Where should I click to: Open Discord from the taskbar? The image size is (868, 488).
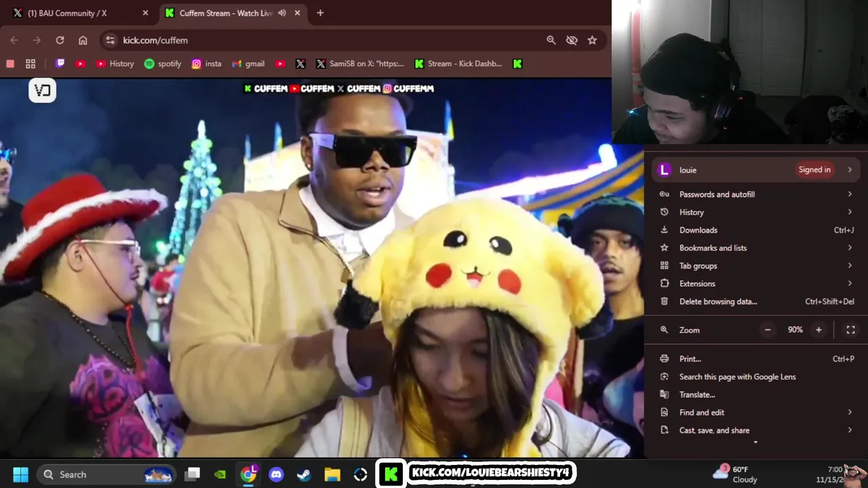(276, 474)
